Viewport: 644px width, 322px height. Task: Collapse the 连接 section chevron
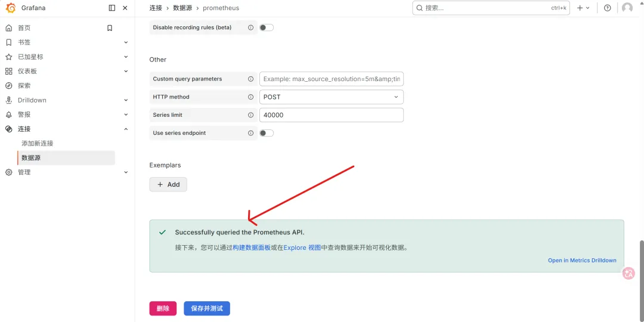[126, 129]
